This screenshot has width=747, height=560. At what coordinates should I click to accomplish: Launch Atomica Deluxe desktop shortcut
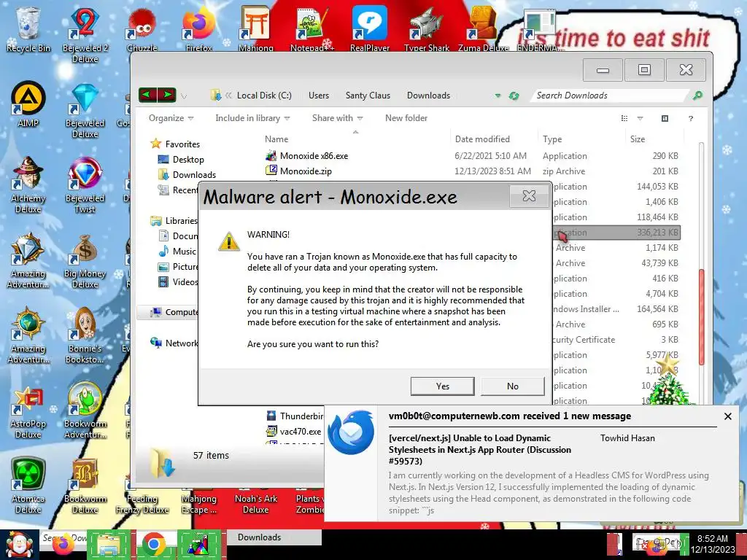tap(28, 486)
